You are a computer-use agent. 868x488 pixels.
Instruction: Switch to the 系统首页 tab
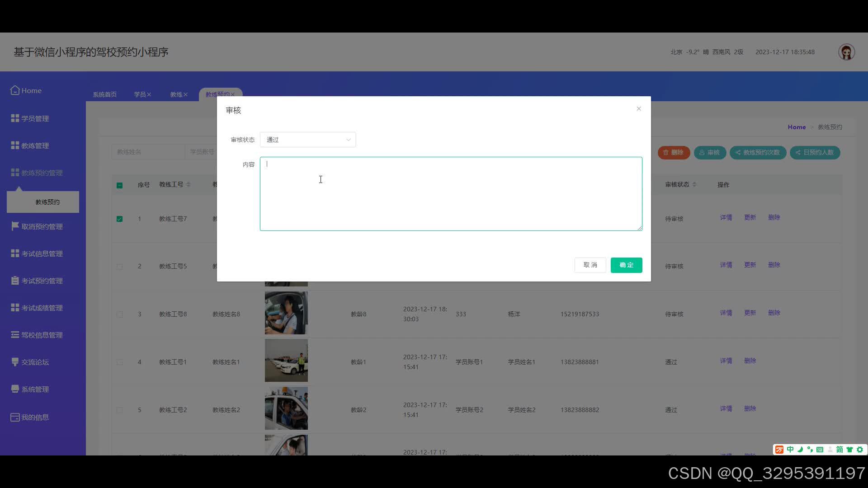(104, 94)
